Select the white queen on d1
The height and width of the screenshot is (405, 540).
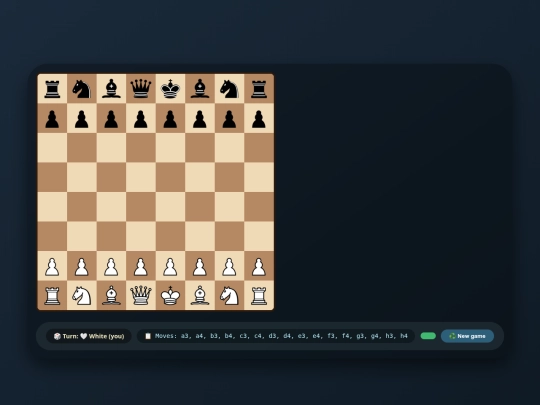pos(141,295)
